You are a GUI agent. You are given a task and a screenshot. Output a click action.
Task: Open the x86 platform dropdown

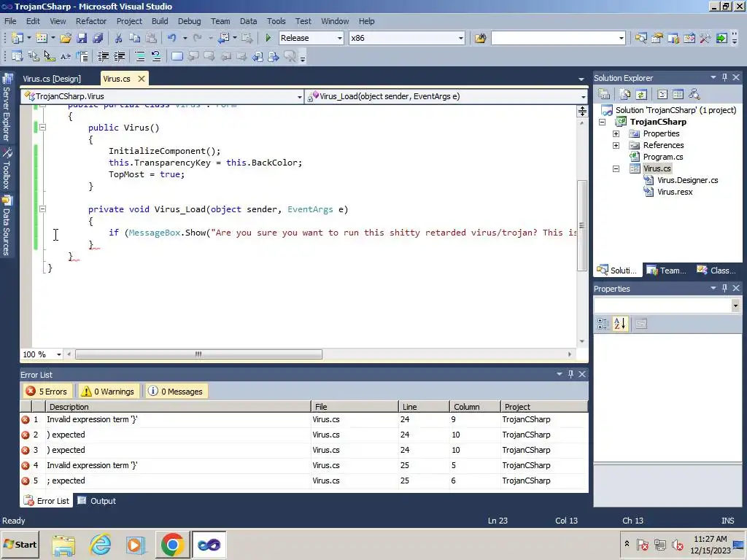pyautogui.click(x=461, y=38)
